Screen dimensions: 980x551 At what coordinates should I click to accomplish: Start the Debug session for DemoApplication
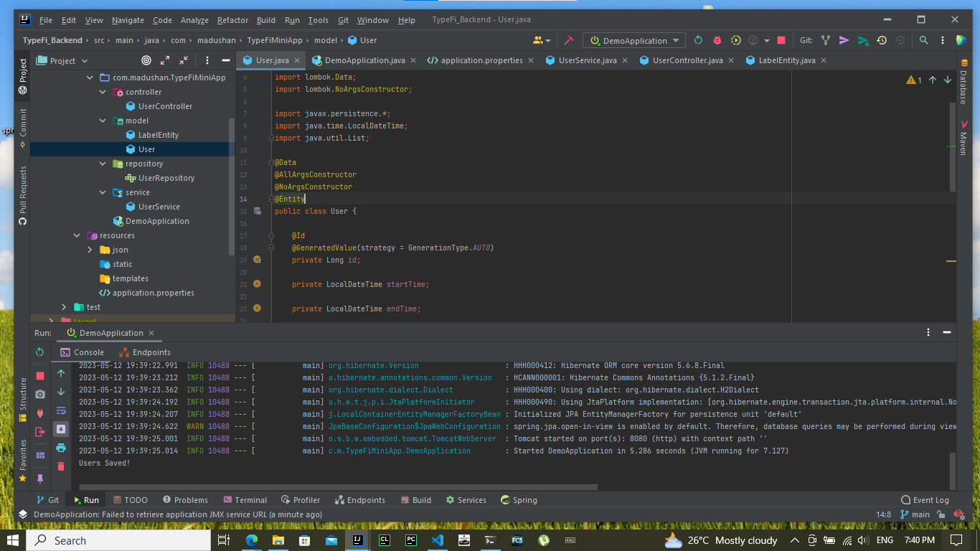pyautogui.click(x=717, y=40)
